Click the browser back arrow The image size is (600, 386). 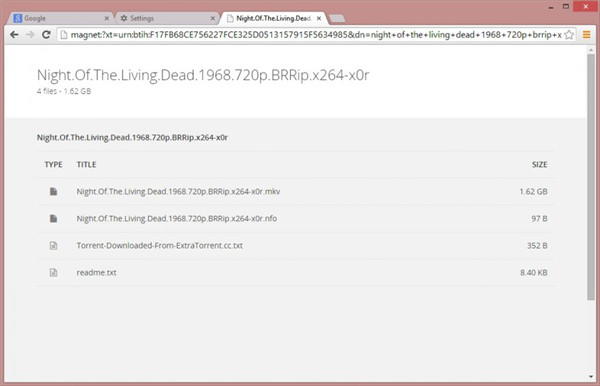tap(15, 35)
